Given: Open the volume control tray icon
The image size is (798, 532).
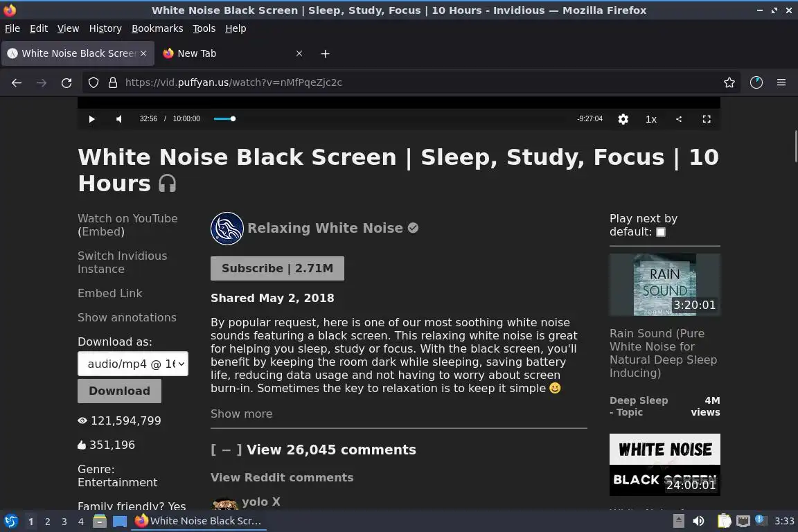Looking at the screenshot, I should click(x=699, y=521).
